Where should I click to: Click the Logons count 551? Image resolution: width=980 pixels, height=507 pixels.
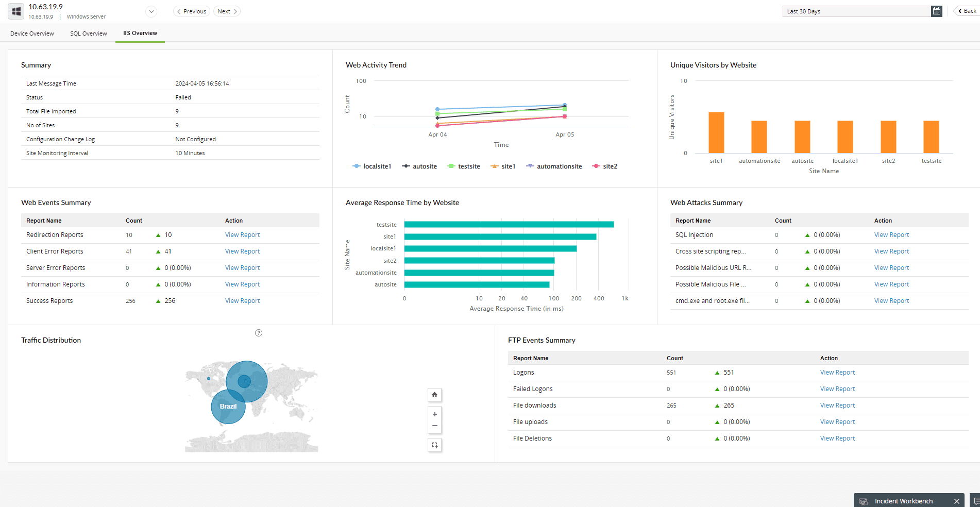pos(671,373)
